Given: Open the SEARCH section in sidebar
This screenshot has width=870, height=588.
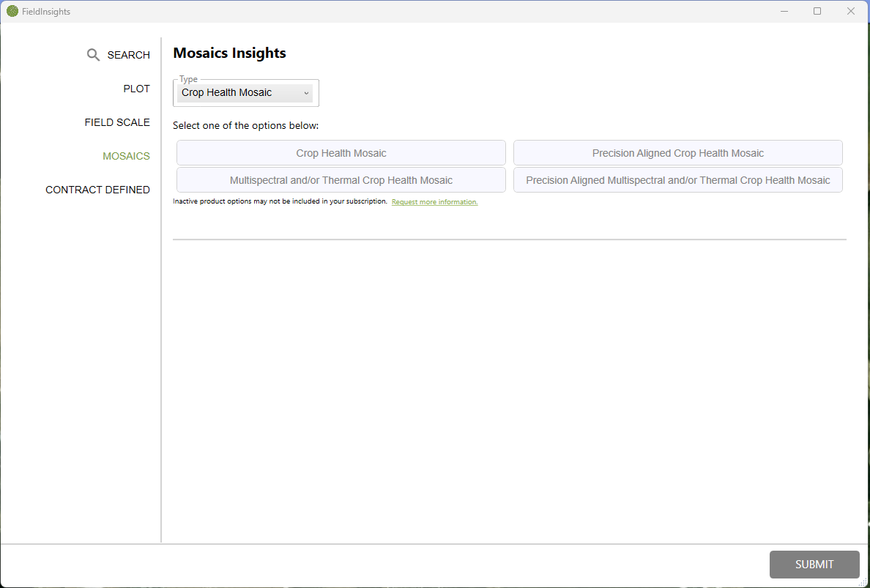Looking at the screenshot, I should coord(128,55).
